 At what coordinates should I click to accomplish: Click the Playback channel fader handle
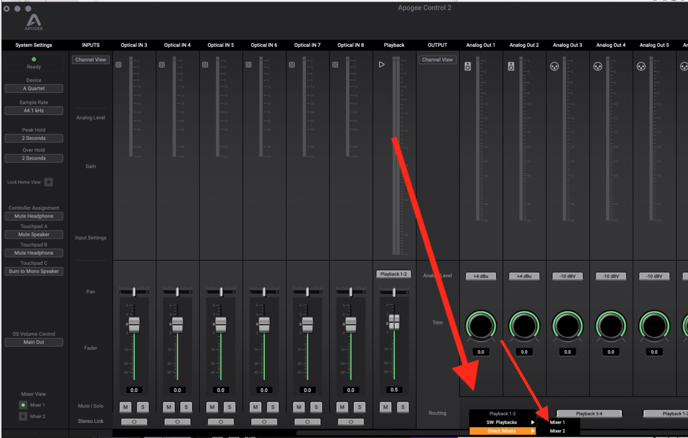[394, 322]
